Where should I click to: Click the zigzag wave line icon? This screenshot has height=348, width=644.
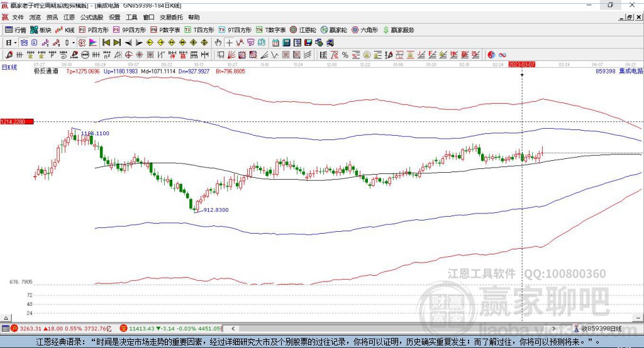tap(275, 55)
